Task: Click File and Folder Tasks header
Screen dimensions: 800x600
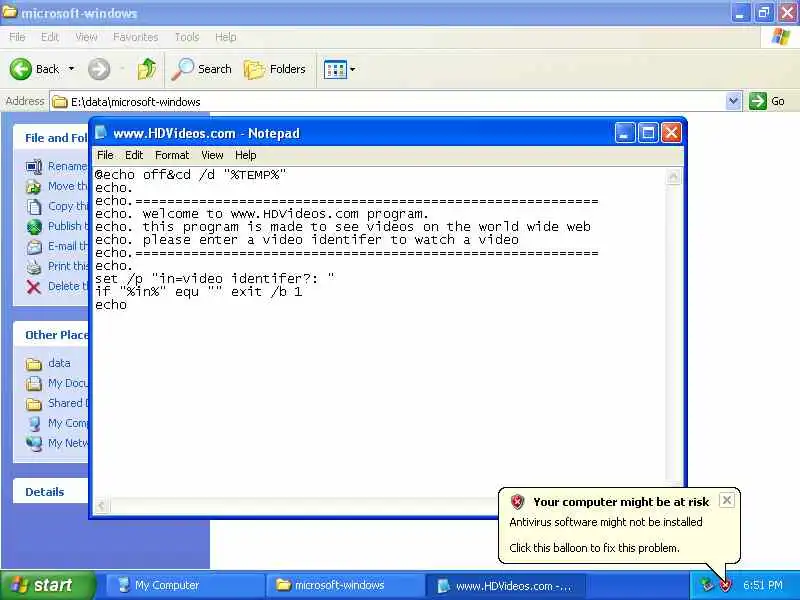Action: [51, 138]
